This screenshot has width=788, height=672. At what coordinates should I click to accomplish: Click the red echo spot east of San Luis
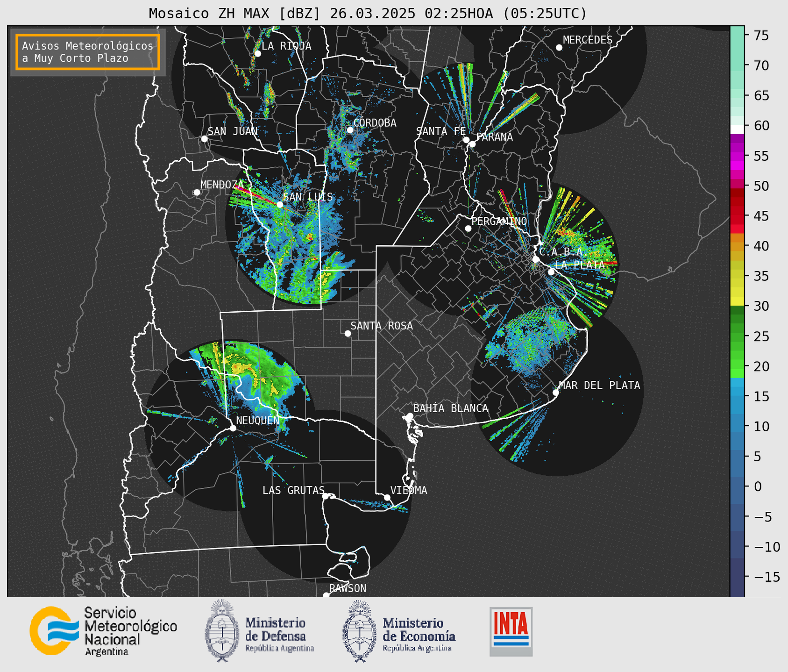pyautogui.click(x=310, y=237)
